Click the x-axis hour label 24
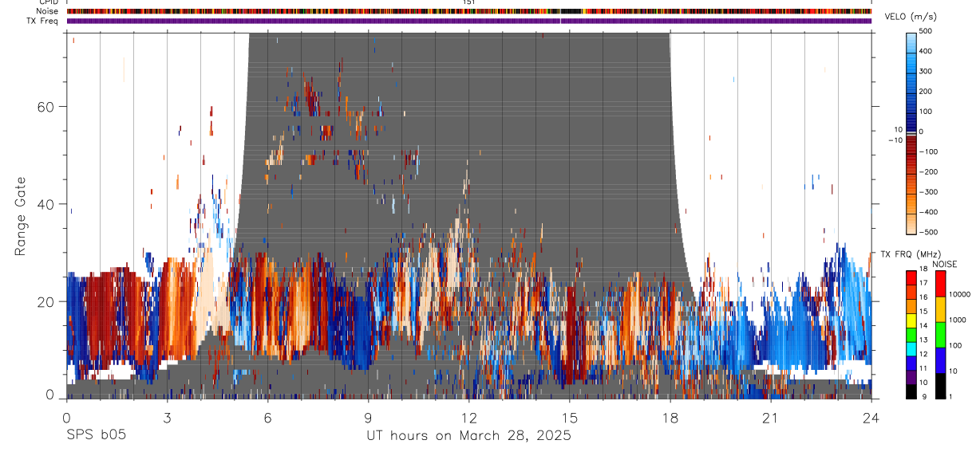 [871, 417]
